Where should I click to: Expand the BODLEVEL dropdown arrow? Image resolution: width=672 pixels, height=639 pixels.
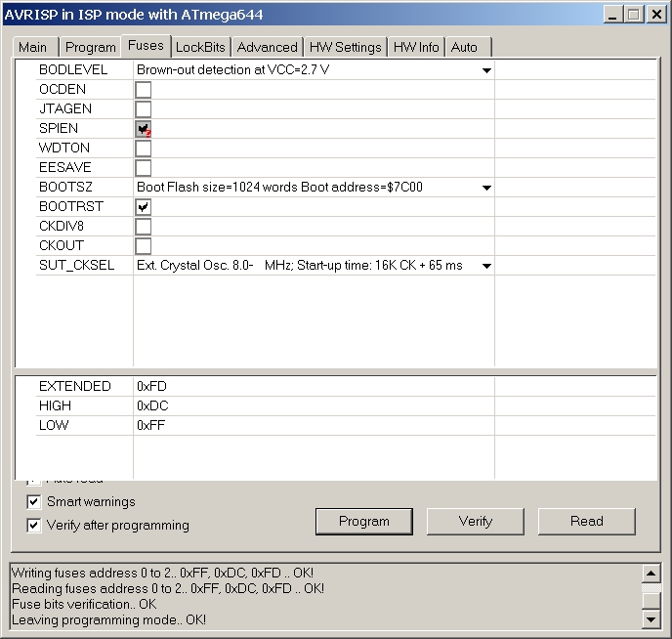(x=486, y=70)
